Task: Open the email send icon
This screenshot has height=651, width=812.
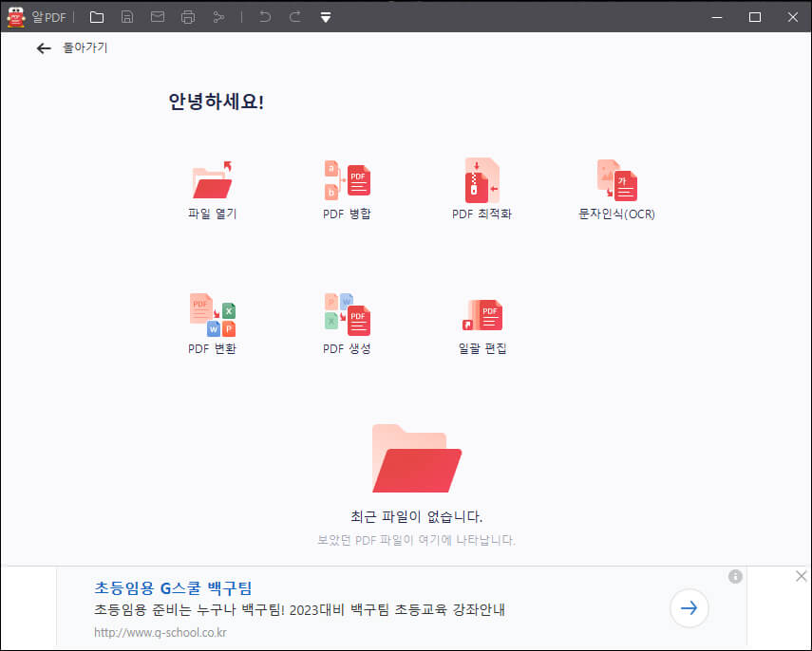Action: (157, 16)
